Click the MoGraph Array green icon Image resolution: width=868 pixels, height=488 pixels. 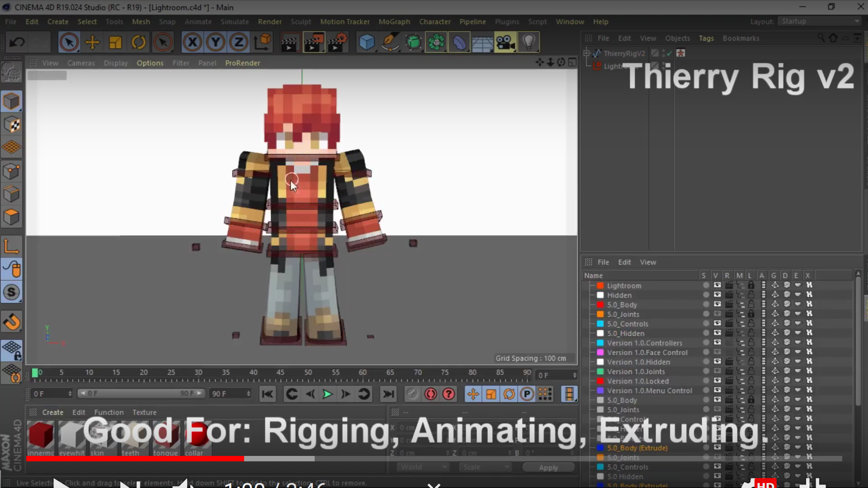point(436,42)
